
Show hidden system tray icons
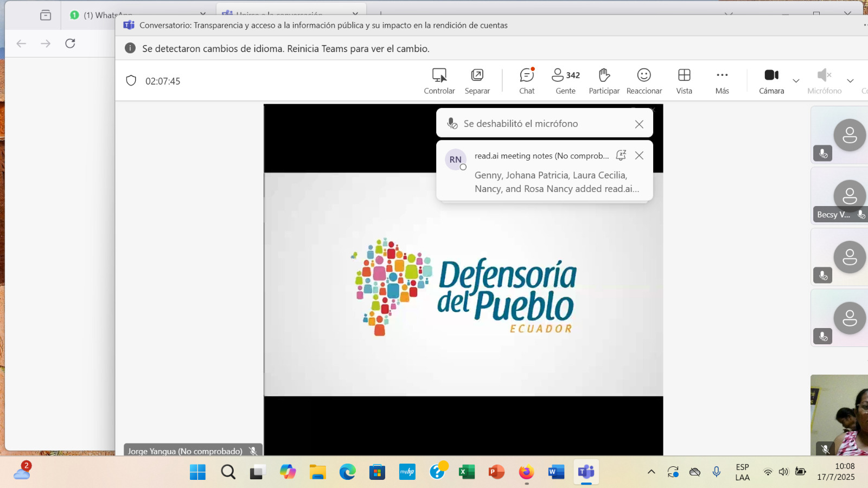click(652, 472)
